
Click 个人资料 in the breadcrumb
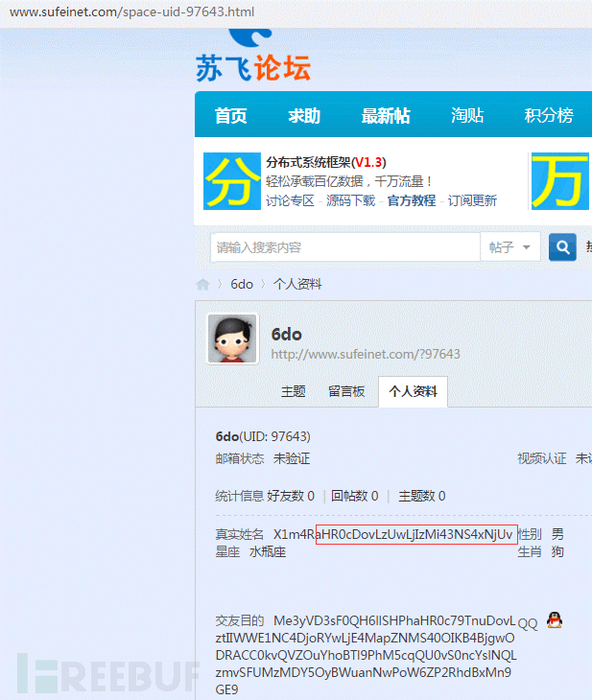click(x=297, y=285)
